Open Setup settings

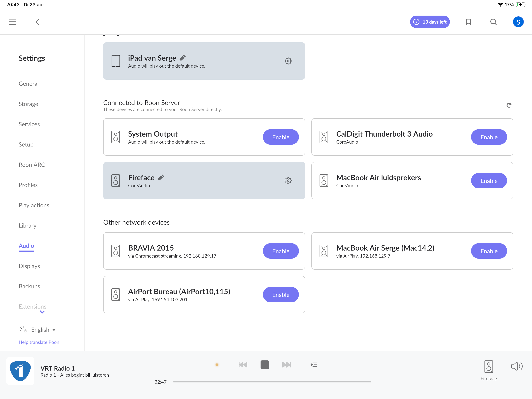pyautogui.click(x=26, y=144)
